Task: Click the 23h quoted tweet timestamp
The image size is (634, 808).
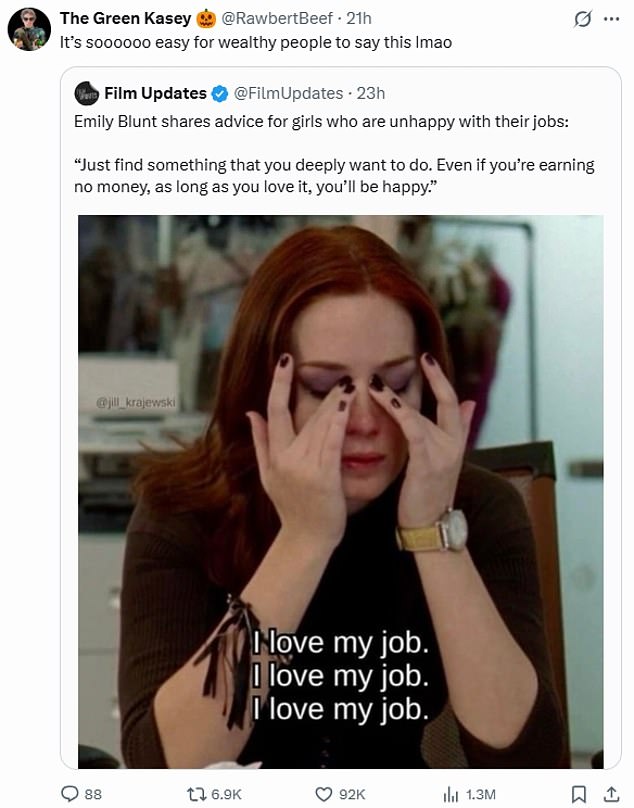Action: (371, 93)
